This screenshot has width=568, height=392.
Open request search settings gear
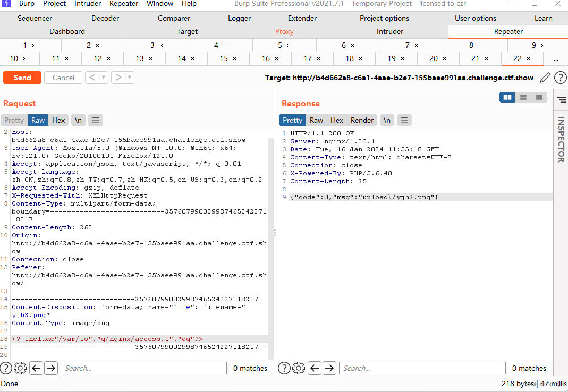tap(20, 368)
